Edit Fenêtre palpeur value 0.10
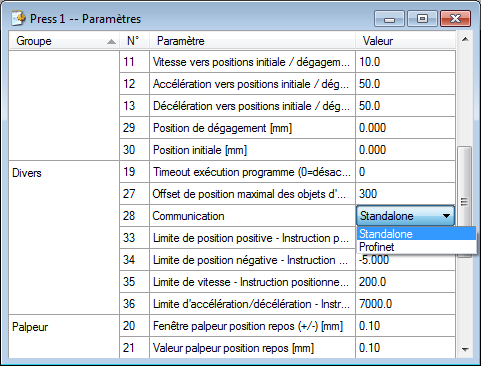The image size is (481, 366). pos(405,326)
